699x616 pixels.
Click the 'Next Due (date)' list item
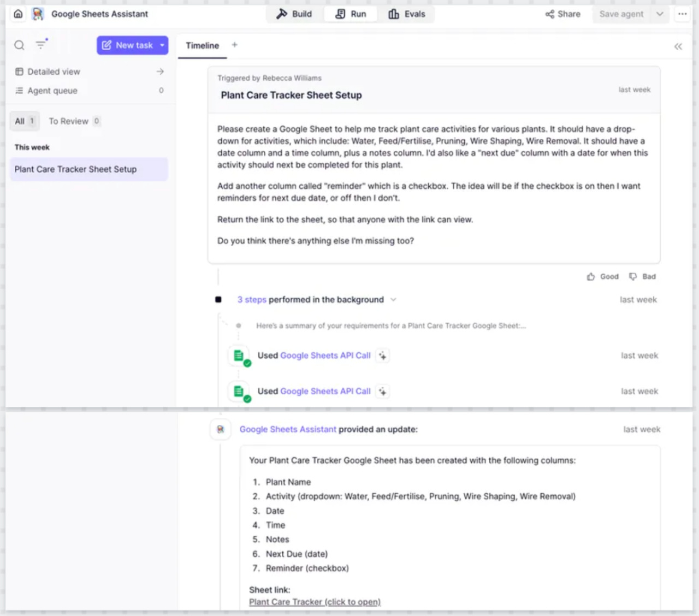tap(297, 554)
